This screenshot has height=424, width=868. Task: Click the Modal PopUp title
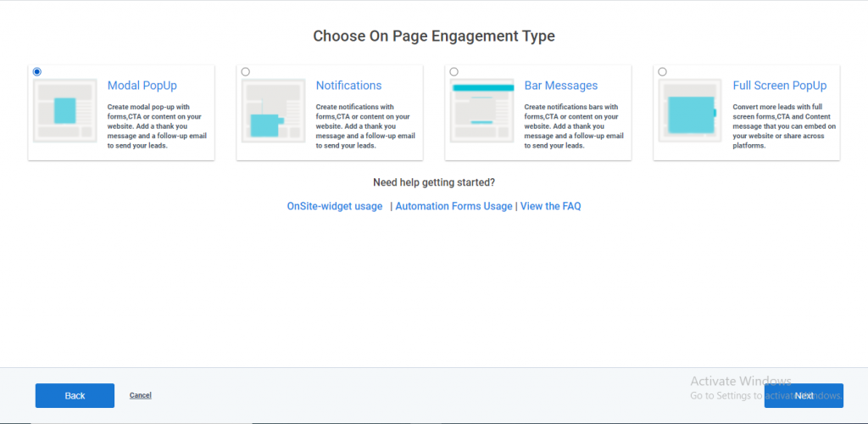tap(142, 86)
